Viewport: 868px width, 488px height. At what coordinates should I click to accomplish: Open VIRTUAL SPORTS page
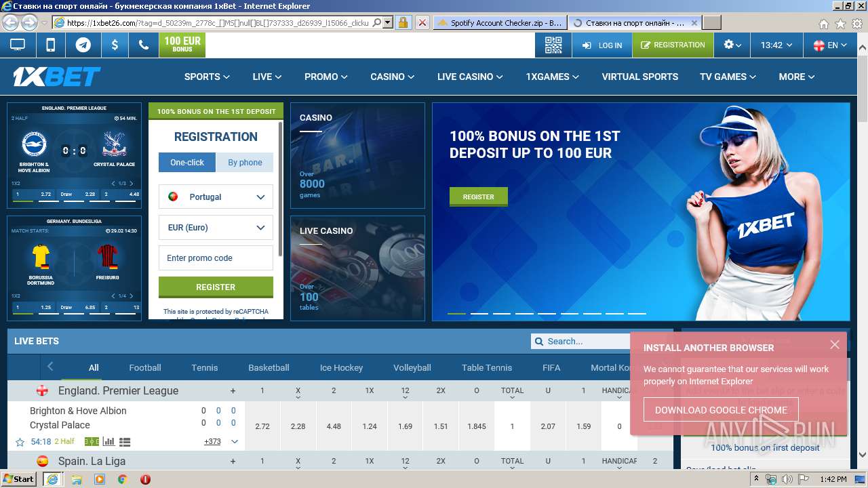(639, 77)
